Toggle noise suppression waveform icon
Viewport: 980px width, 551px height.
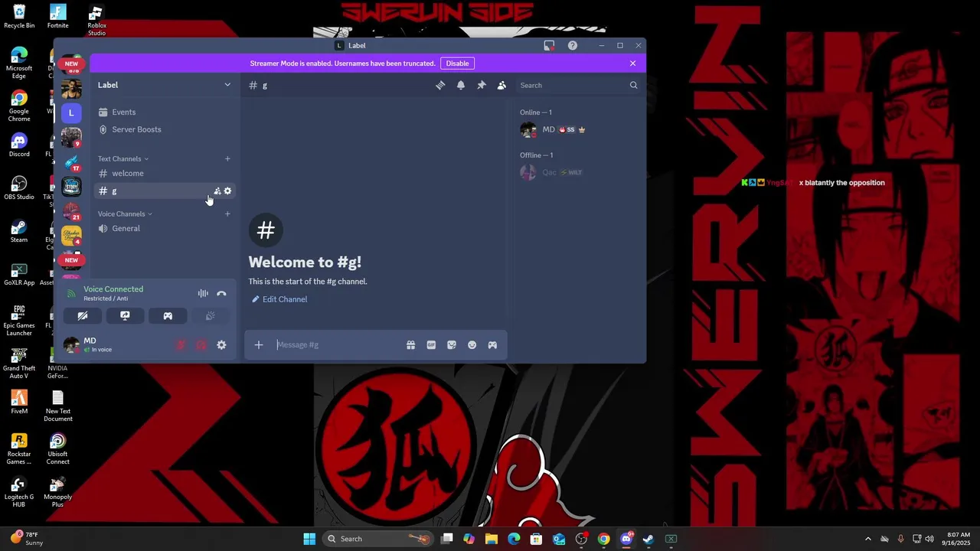click(203, 294)
